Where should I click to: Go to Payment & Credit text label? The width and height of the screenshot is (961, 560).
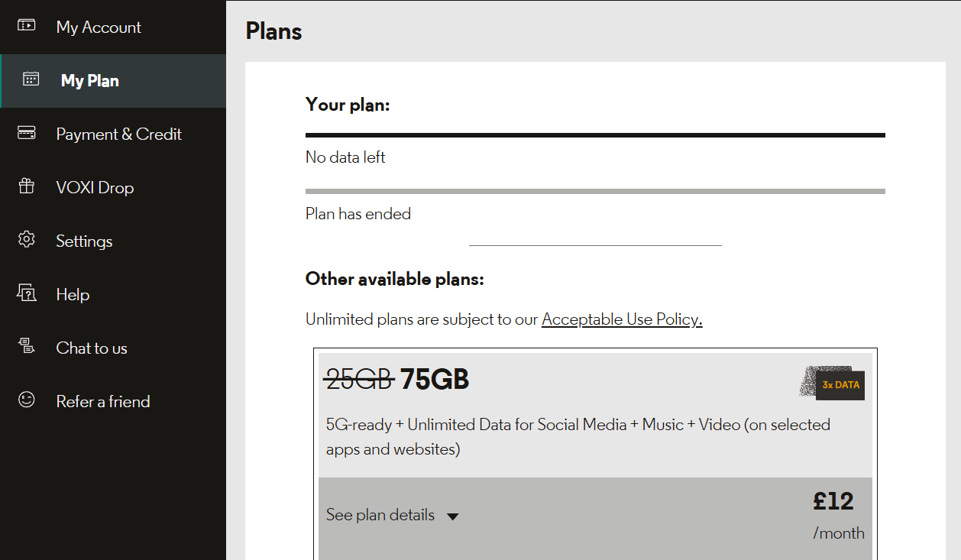point(118,134)
